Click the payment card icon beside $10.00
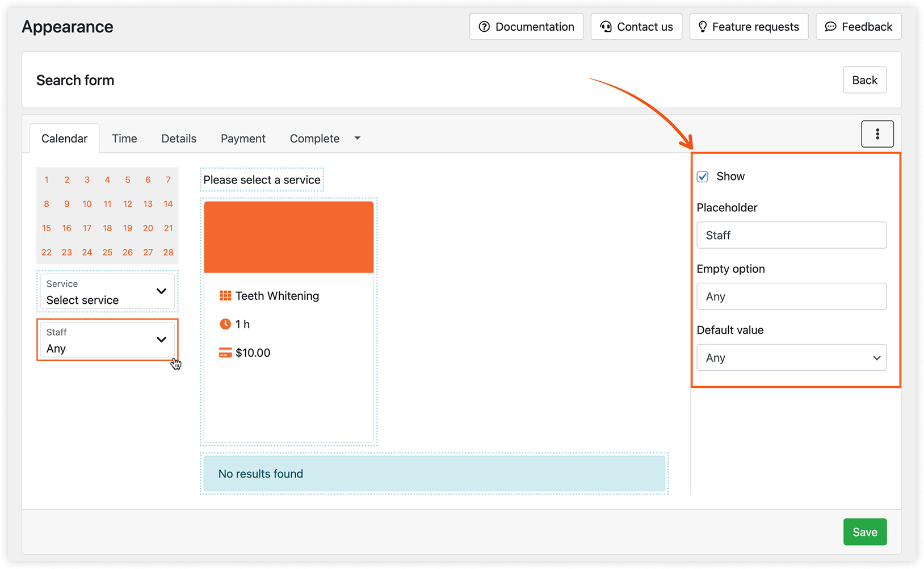This screenshot has height=569, width=924. (x=225, y=352)
